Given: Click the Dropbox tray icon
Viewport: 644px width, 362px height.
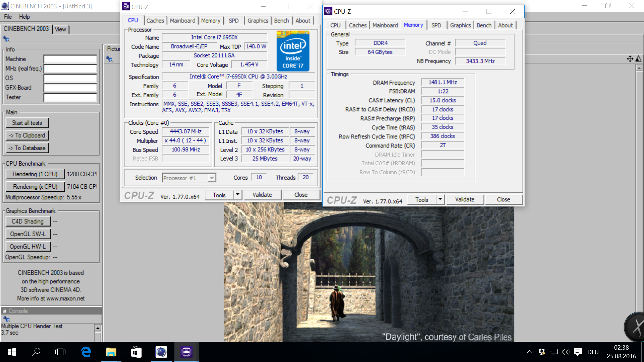Looking at the screenshot, I should (541, 352).
